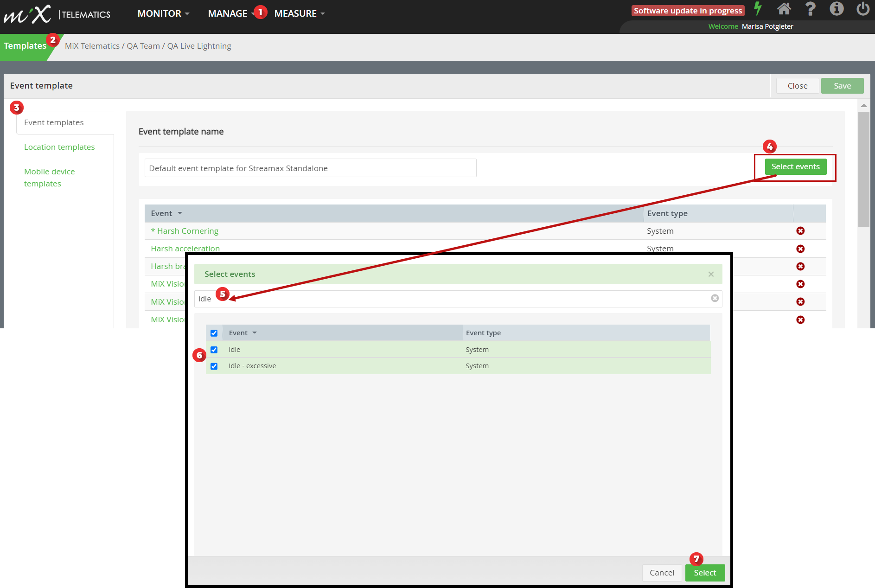The width and height of the screenshot is (875, 588).
Task: Click the green lightning bolt icon
Action: 758,8
